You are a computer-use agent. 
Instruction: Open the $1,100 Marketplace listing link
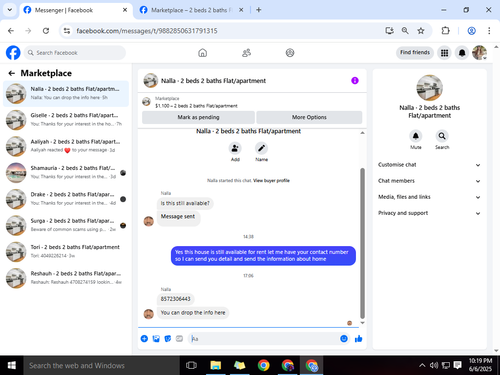point(196,106)
